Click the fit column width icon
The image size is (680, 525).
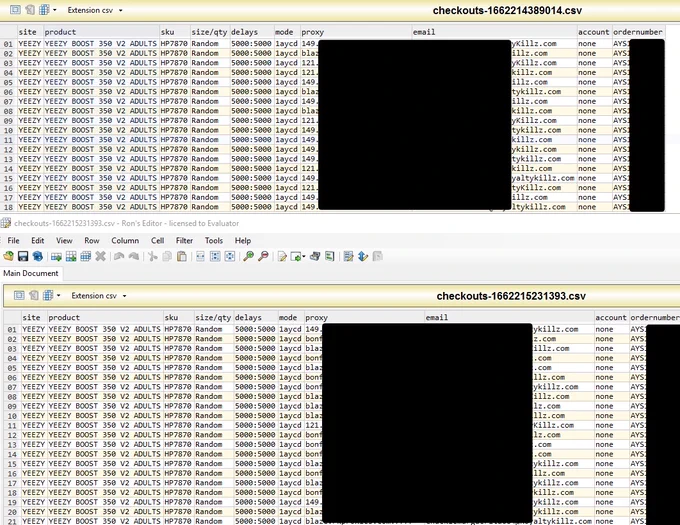click(200, 256)
